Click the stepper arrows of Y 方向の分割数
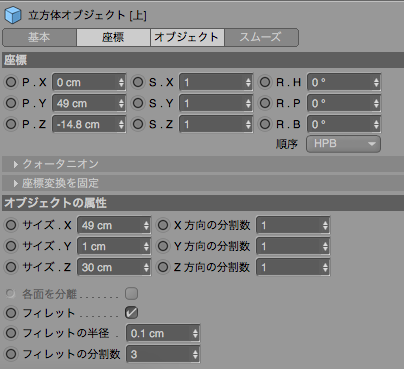 pyautogui.click(x=325, y=246)
